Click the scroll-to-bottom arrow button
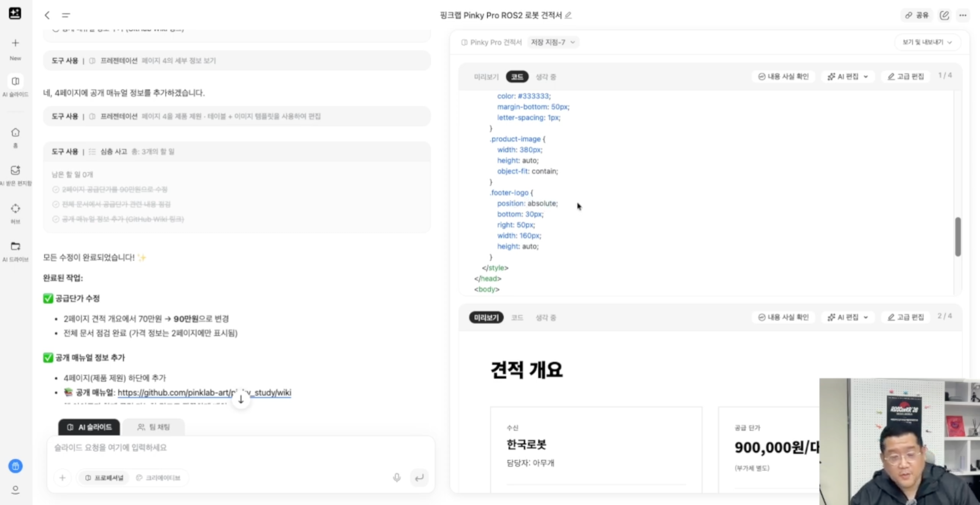The width and height of the screenshot is (980, 505). [x=241, y=399]
